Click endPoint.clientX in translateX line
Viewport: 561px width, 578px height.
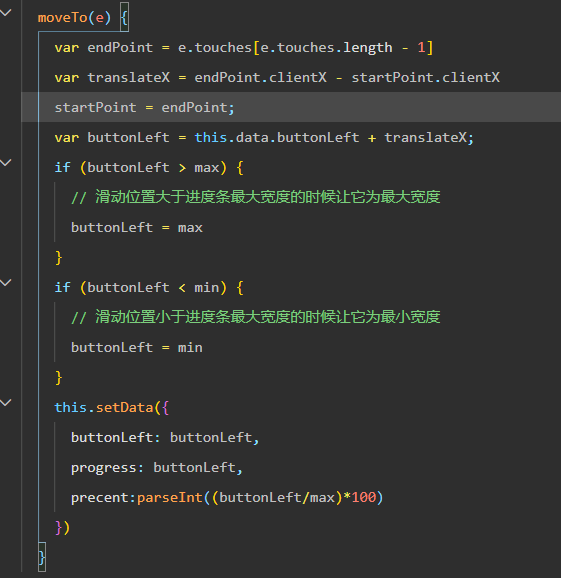[261, 77]
